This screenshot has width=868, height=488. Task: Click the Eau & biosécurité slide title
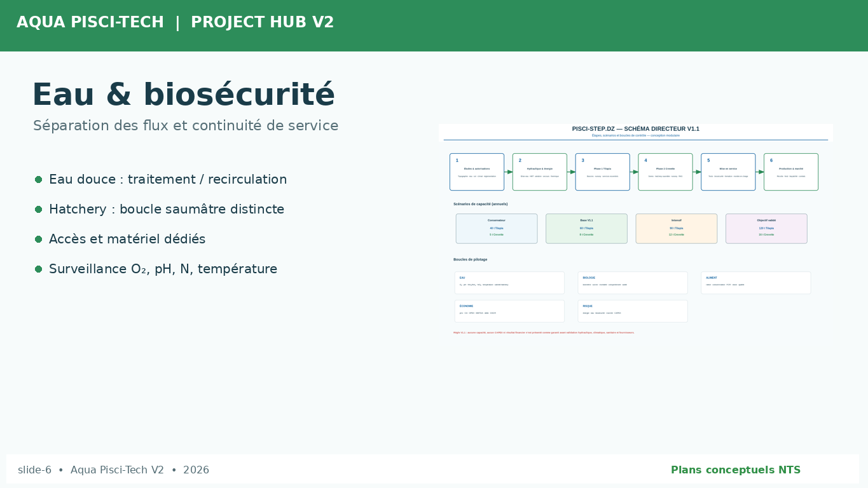tap(183, 95)
